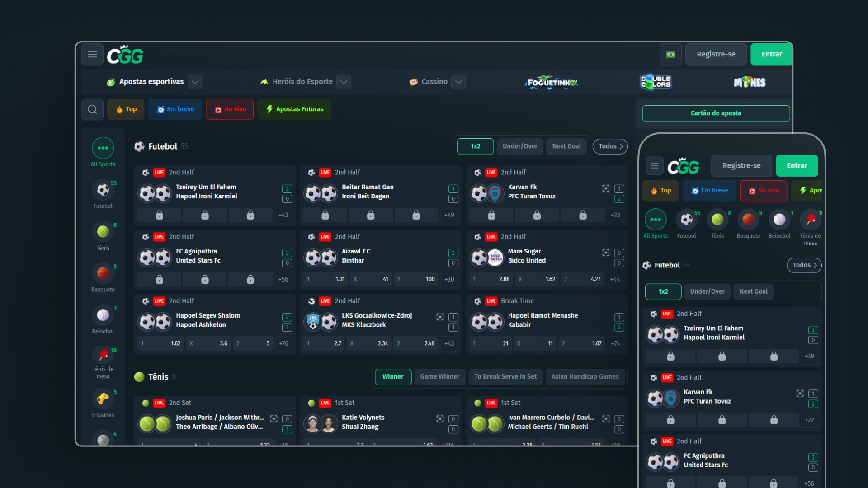Select the Brazil flag language button
The image size is (868, 488).
671,54
